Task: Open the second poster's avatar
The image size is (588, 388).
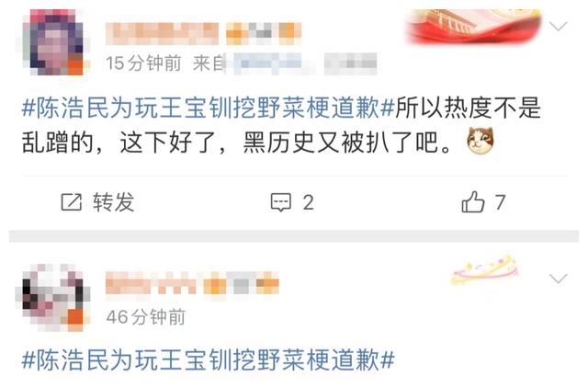Action: [x=53, y=298]
